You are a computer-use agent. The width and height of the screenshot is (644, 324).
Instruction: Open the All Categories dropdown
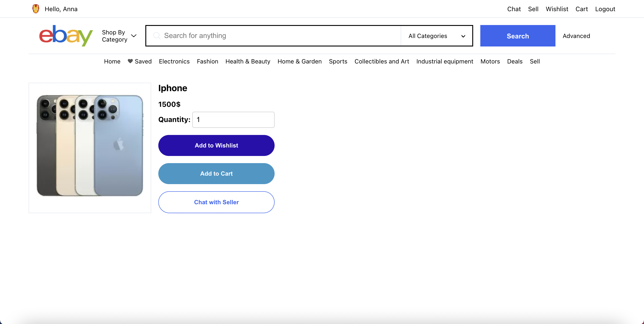coord(436,36)
